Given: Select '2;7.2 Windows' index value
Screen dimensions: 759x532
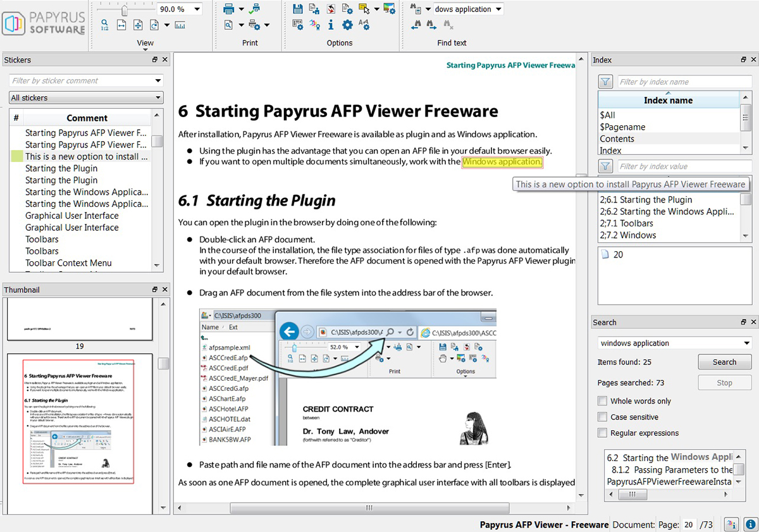Looking at the screenshot, I should pos(628,235).
